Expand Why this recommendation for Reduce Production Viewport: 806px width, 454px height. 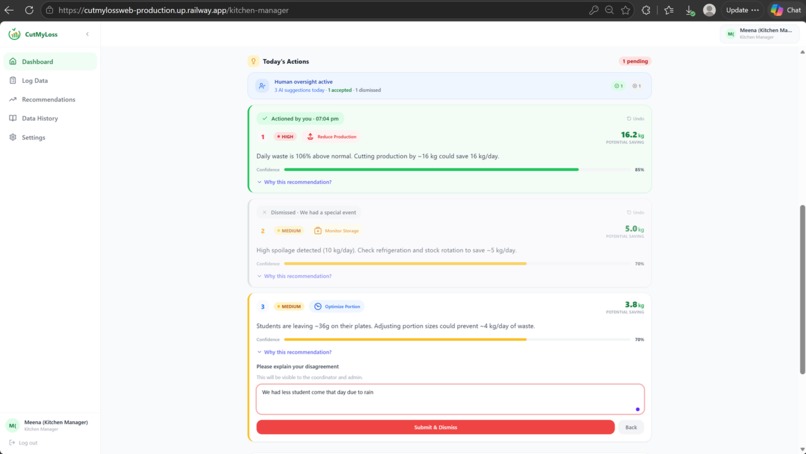[x=294, y=182]
